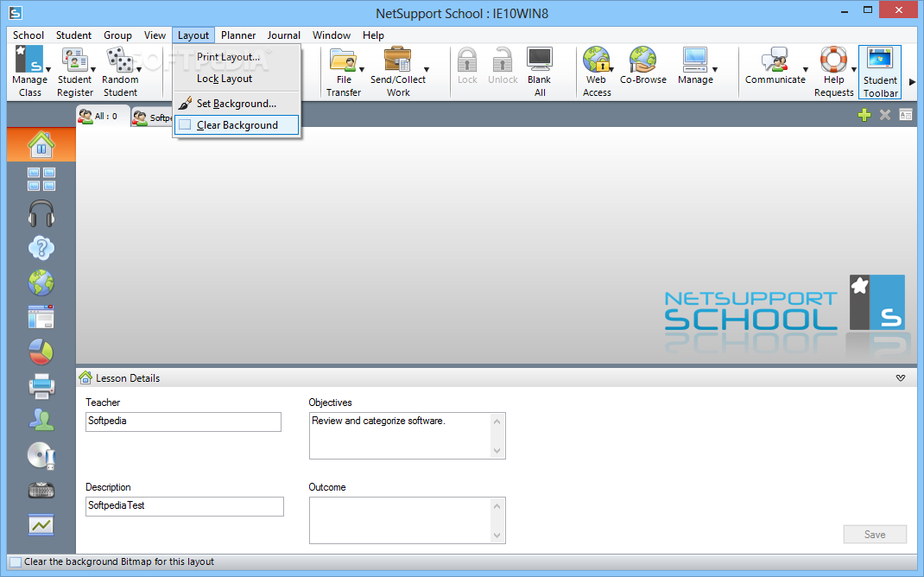
Task: Expand Manage Class dropdown arrow
Action: (48, 70)
